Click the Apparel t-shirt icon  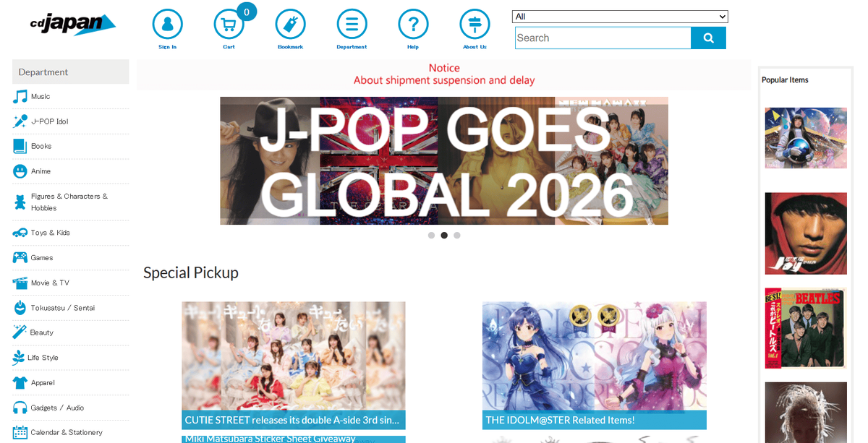[x=20, y=383]
